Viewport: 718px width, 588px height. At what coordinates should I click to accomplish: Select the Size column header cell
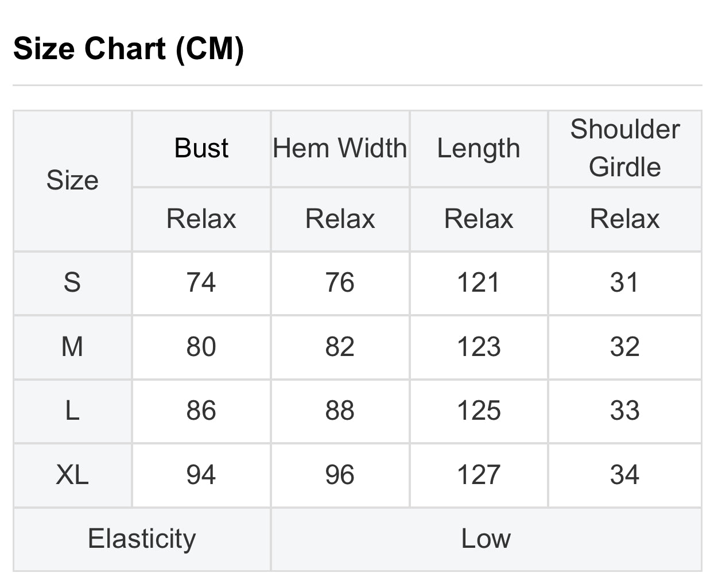pos(72,180)
